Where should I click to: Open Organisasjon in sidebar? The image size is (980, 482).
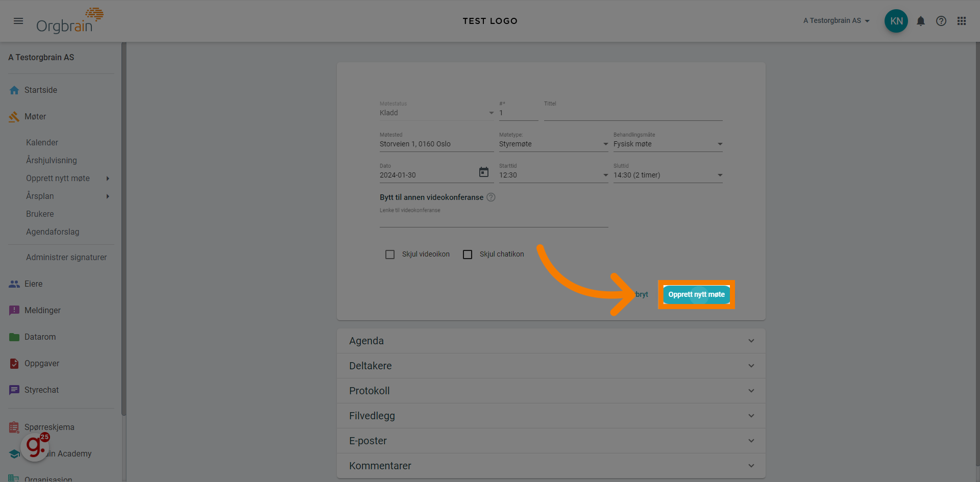pos(48,478)
